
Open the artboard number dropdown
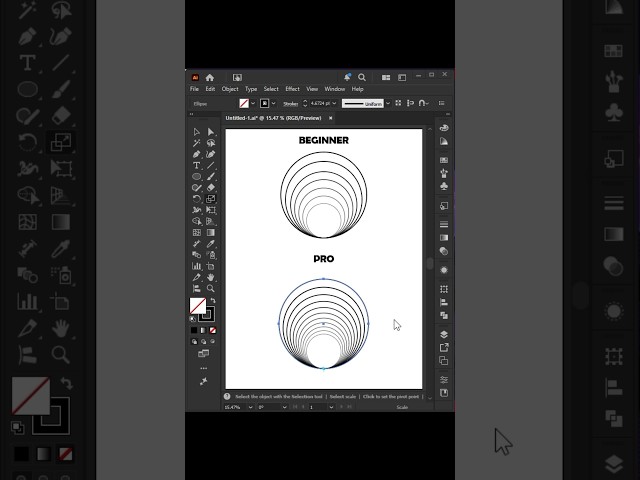click(331, 407)
